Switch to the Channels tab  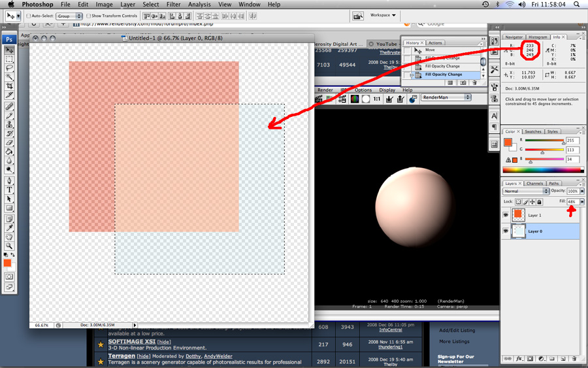coord(534,184)
